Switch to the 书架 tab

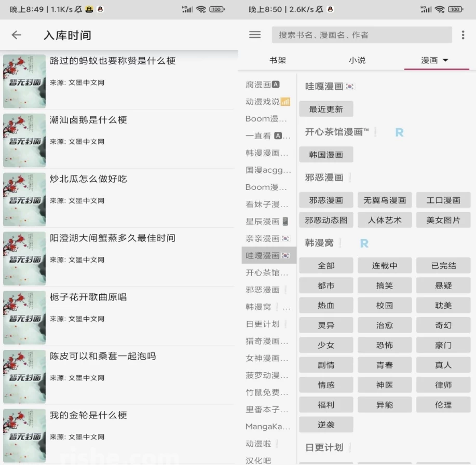tap(278, 60)
